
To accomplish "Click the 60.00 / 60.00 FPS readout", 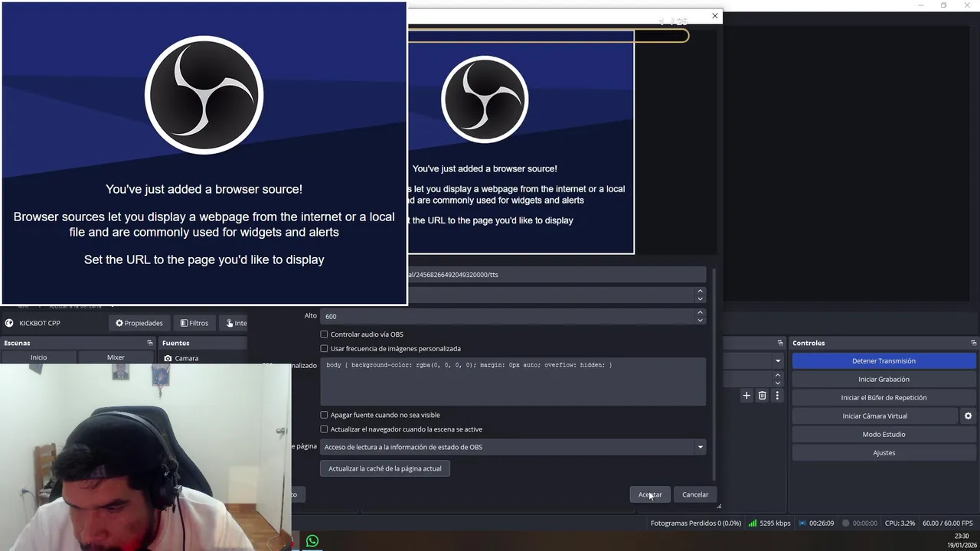I will pyautogui.click(x=948, y=523).
